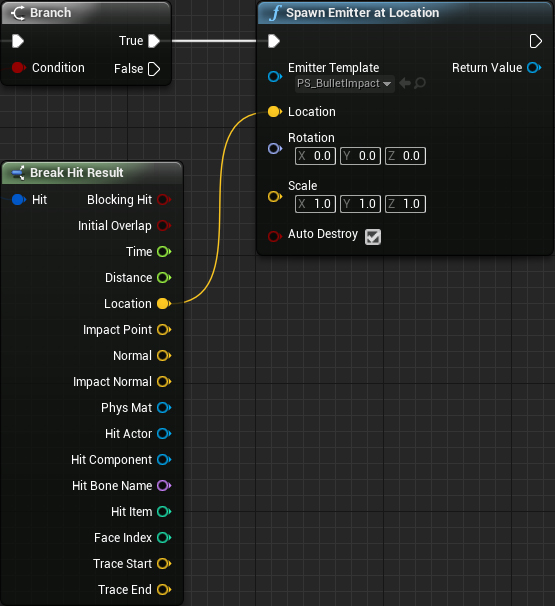Screen dimensions: 555x606
Task: Click Spawn Emitter output execution pin
Action: click(535, 41)
